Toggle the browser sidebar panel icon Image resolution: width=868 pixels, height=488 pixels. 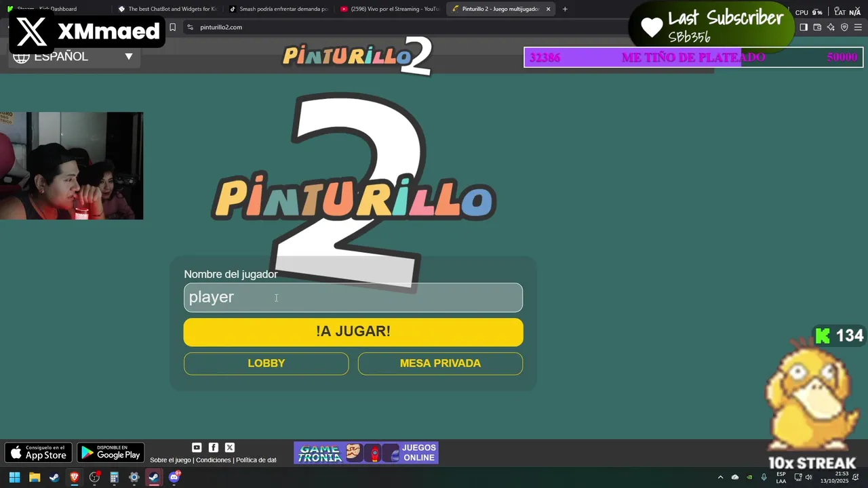[804, 27]
